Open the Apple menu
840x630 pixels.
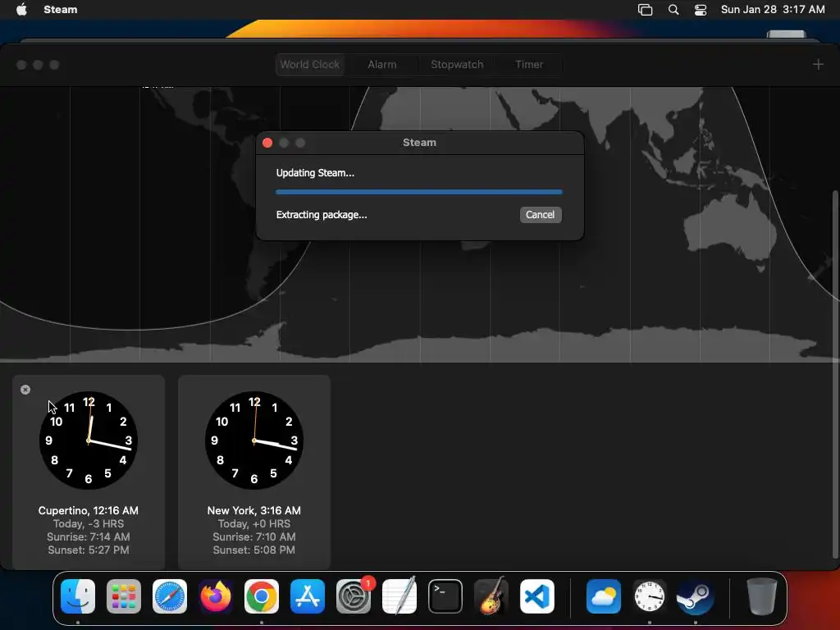(x=21, y=10)
